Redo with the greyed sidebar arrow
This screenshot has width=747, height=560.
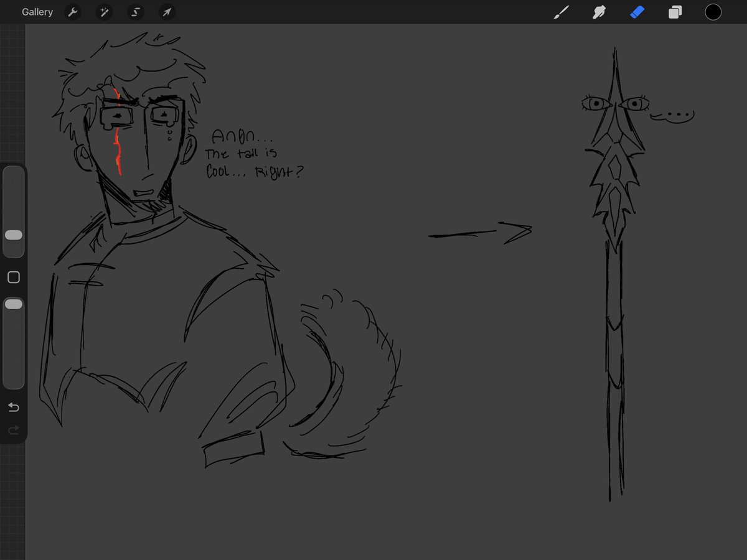(13, 430)
